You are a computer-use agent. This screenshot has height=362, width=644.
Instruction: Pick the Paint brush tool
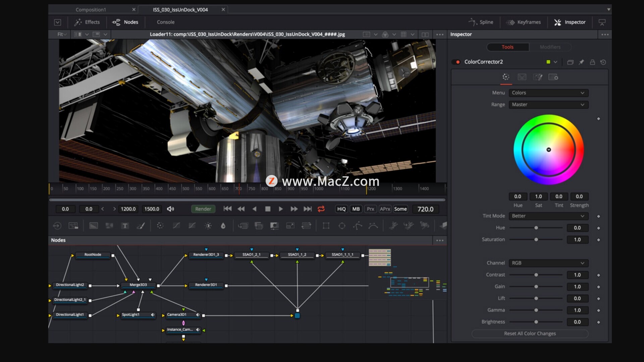(141, 226)
